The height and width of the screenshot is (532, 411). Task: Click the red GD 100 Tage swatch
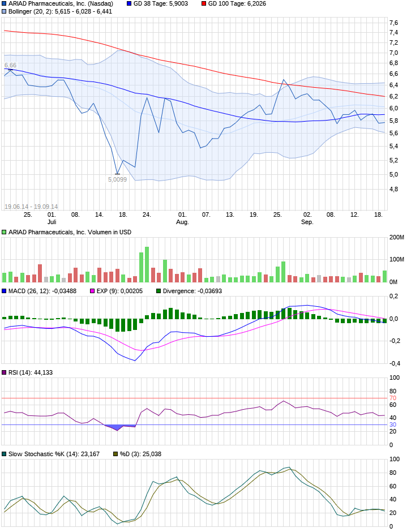204,4
